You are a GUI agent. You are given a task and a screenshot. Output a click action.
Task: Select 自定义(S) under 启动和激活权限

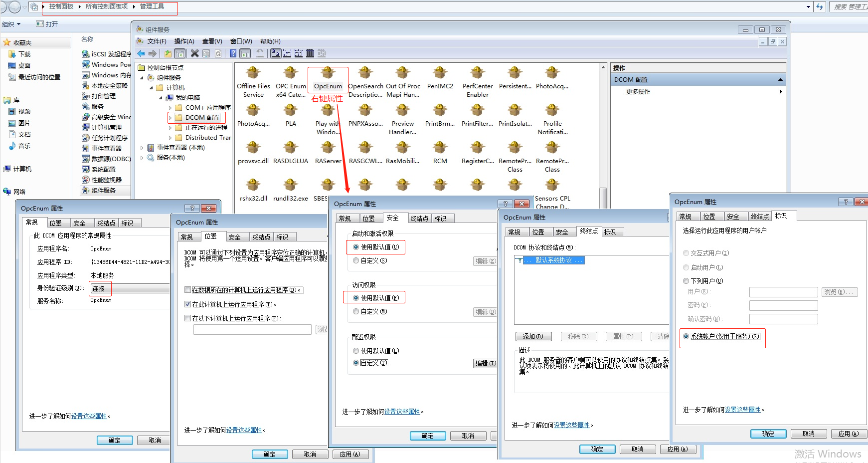click(356, 260)
